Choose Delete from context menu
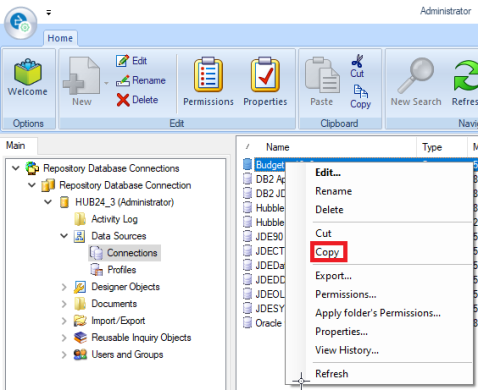This screenshot has height=390, width=478. (x=329, y=210)
